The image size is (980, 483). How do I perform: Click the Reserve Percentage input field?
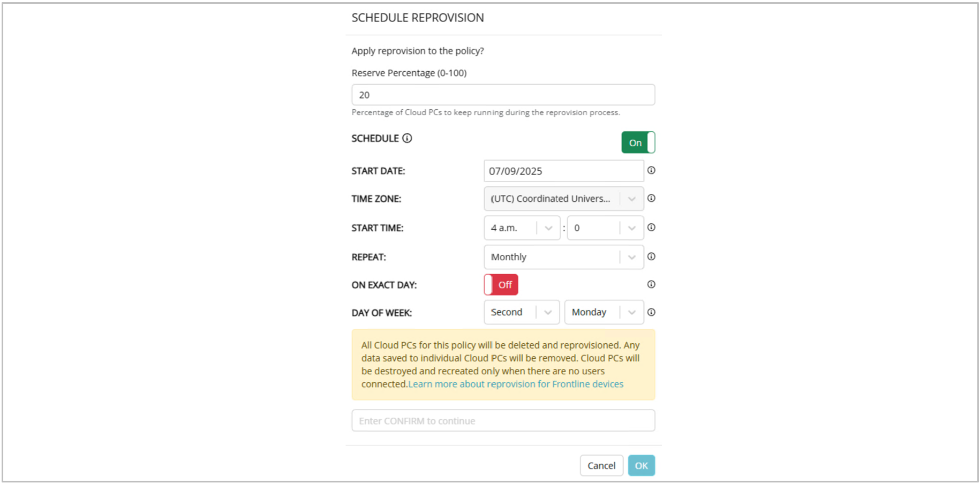503,95
